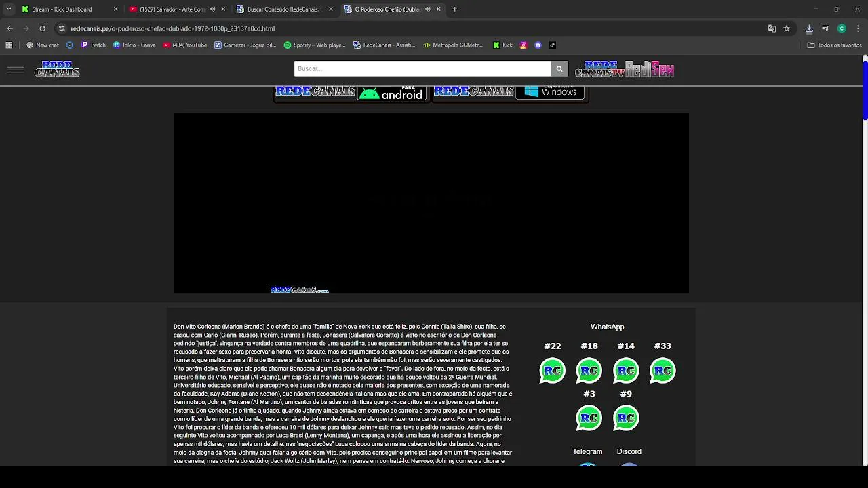Close the Stream - Kick Dashboard tab
Image resolution: width=868 pixels, height=488 pixels.
[x=115, y=9]
